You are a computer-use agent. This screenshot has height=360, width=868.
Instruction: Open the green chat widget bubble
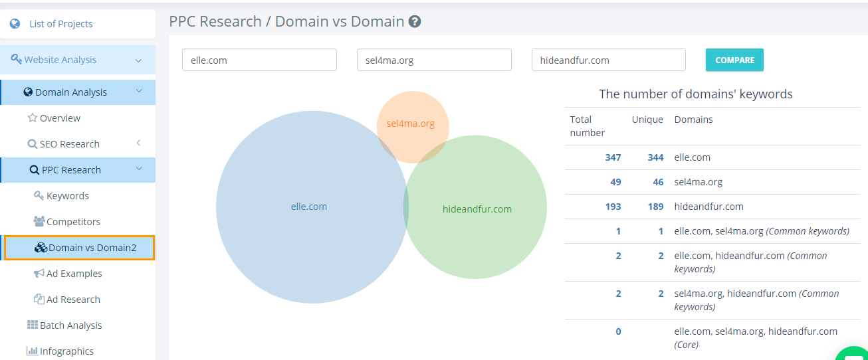click(852, 353)
